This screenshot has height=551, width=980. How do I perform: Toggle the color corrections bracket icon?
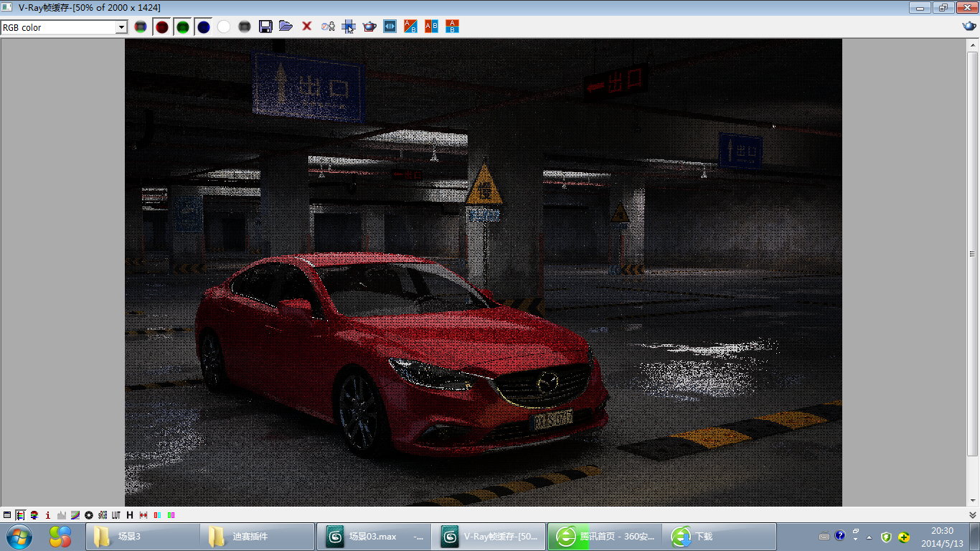tap(20, 515)
